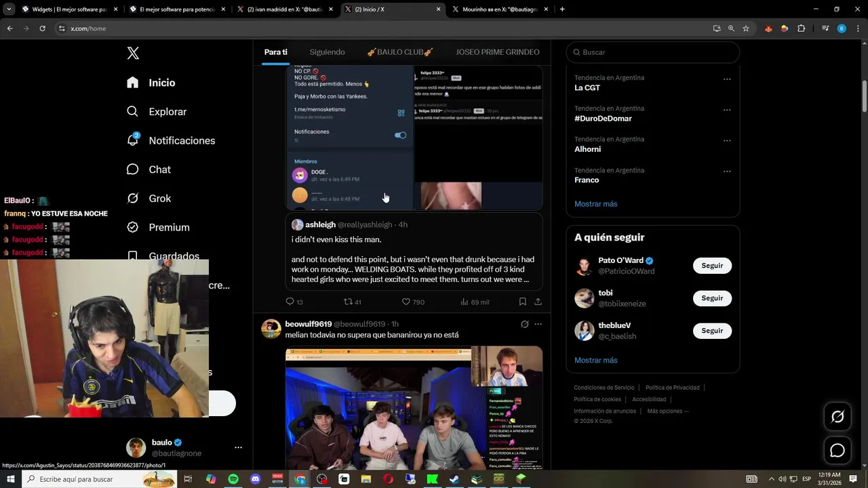The height and width of the screenshot is (488, 868).
Task: Open the Guardados sidebar item
Action: coord(163,256)
